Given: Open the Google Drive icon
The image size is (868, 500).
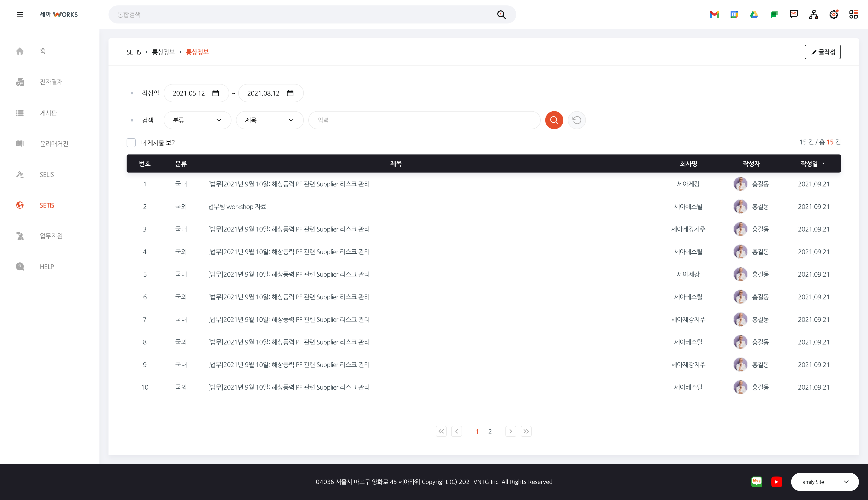Looking at the screenshot, I should 754,14.
